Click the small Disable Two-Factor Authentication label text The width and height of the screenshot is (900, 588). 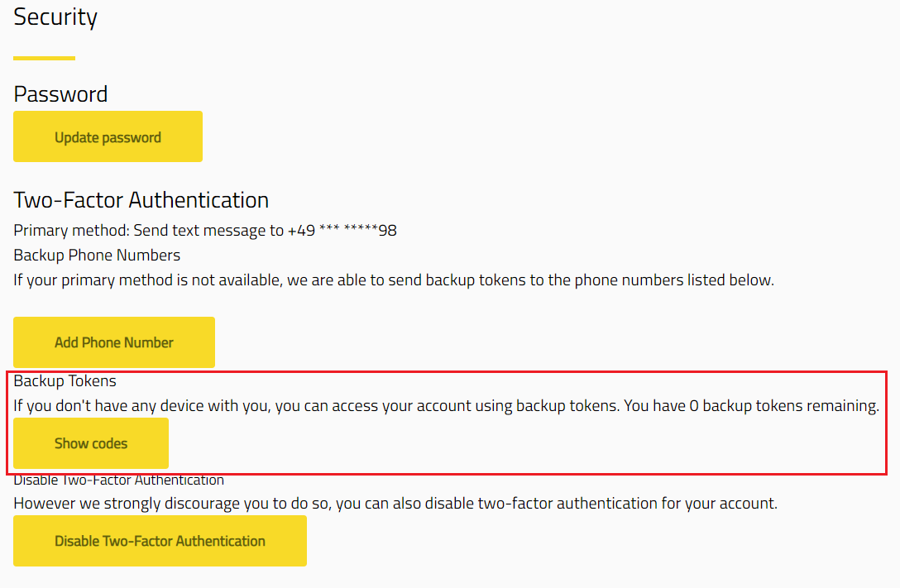click(x=118, y=480)
